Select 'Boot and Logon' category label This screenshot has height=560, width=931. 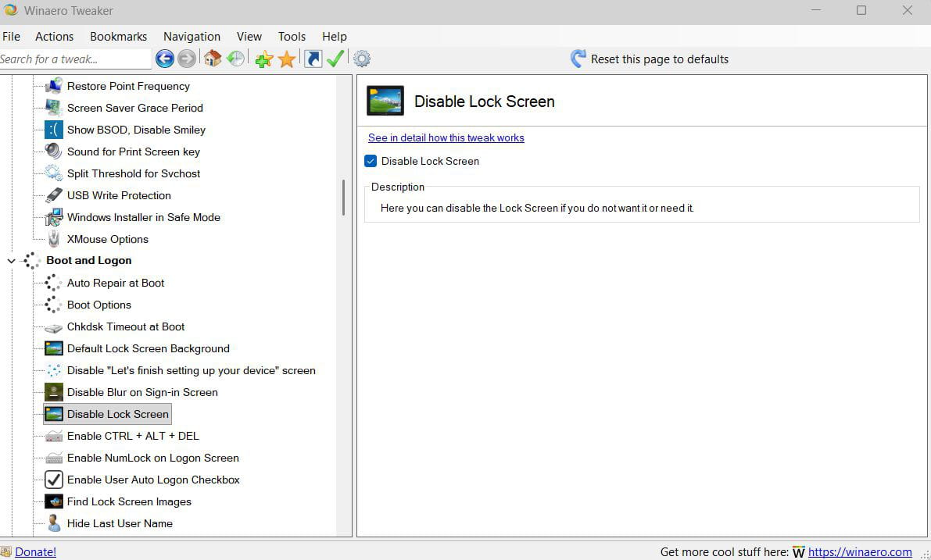pos(89,260)
